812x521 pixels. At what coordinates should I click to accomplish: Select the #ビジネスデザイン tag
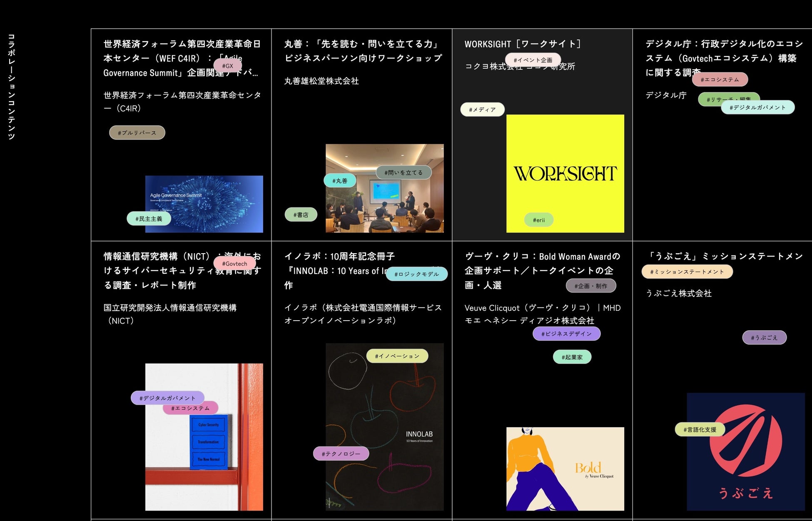[x=566, y=334]
